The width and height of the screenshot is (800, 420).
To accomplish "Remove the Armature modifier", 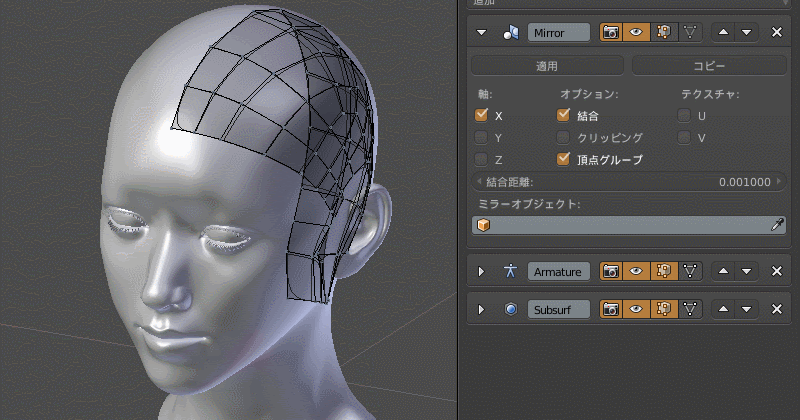I will [777, 271].
